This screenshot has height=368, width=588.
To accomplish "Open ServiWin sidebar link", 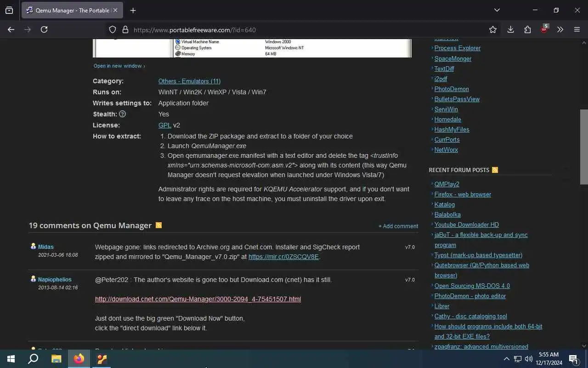I will click(446, 109).
